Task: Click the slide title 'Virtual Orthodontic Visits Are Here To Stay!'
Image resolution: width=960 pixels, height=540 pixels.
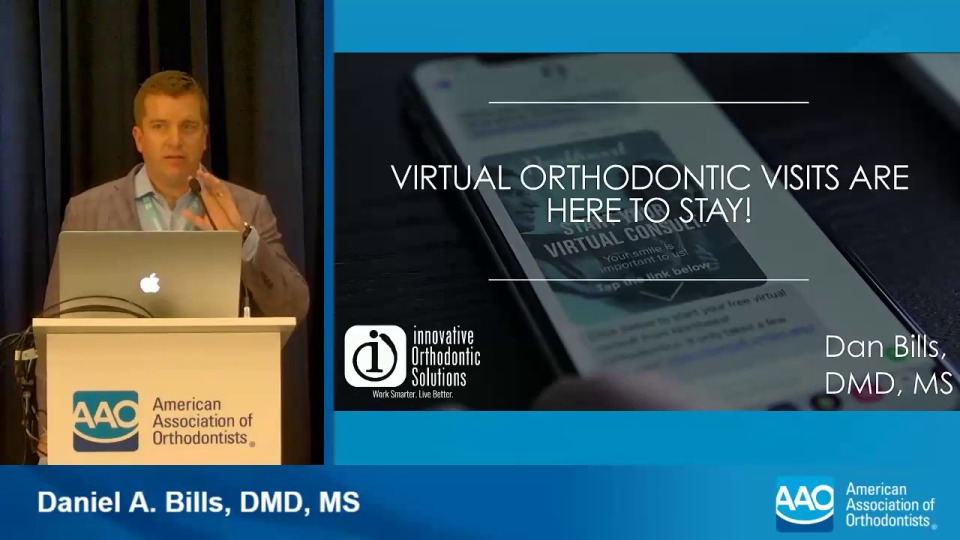Action: (649, 193)
